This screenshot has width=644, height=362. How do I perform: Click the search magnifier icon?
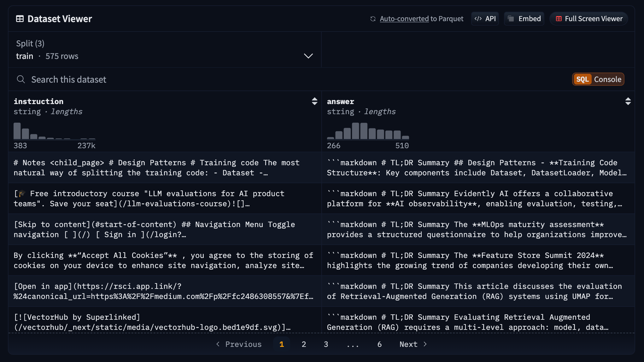(21, 79)
